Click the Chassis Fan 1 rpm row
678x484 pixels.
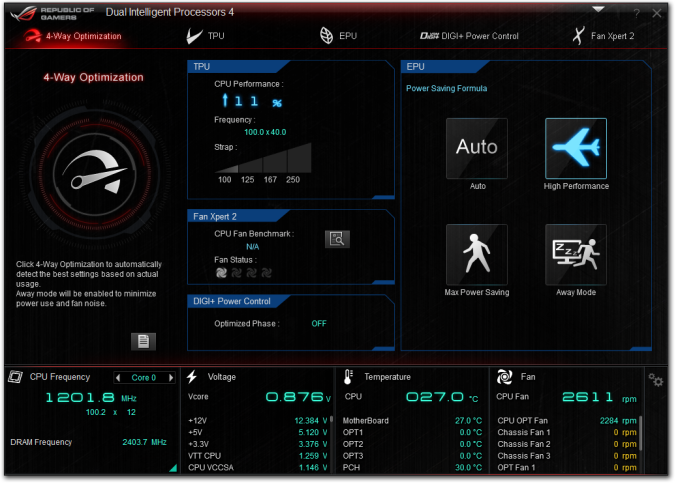pyautogui.click(x=567, y=432)
